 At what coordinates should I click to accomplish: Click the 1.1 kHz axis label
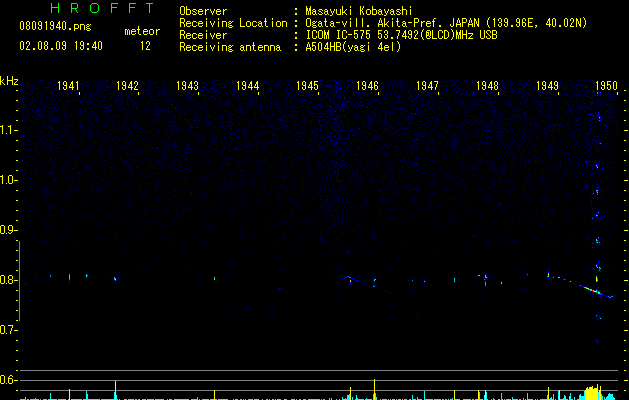click(8, 130)
